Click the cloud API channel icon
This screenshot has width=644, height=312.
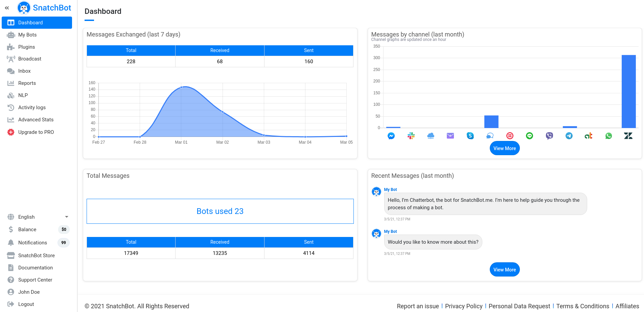[x=431, y=136]
